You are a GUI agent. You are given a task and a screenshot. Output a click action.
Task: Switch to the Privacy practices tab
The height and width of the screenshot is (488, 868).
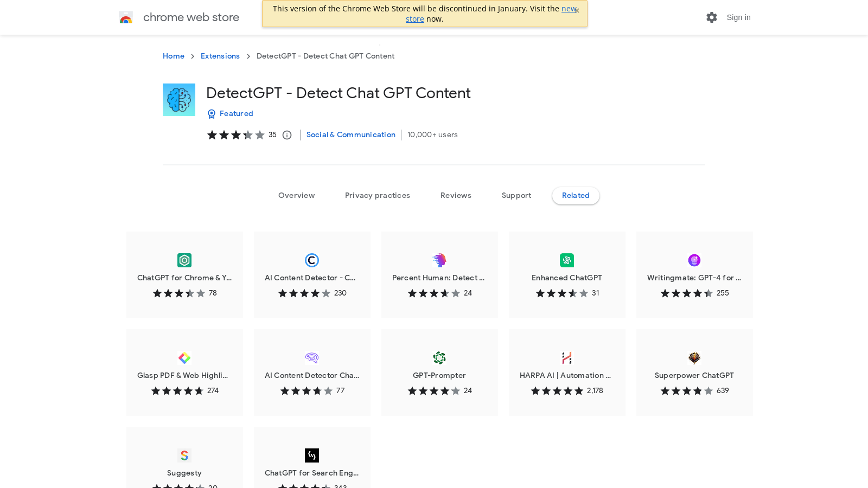pyautogui.click(x=378, y=196)
